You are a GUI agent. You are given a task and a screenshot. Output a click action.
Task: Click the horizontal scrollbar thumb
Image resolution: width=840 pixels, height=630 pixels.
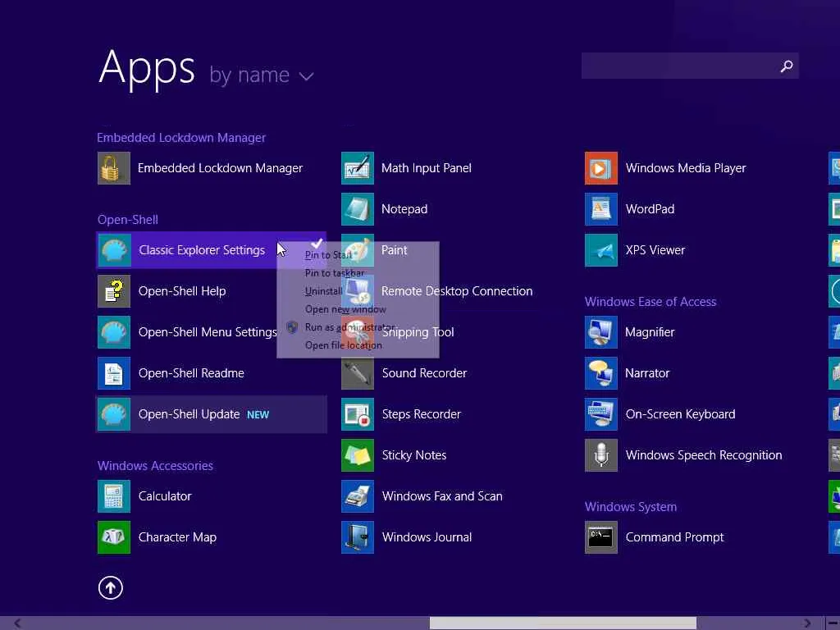[563, 623]
